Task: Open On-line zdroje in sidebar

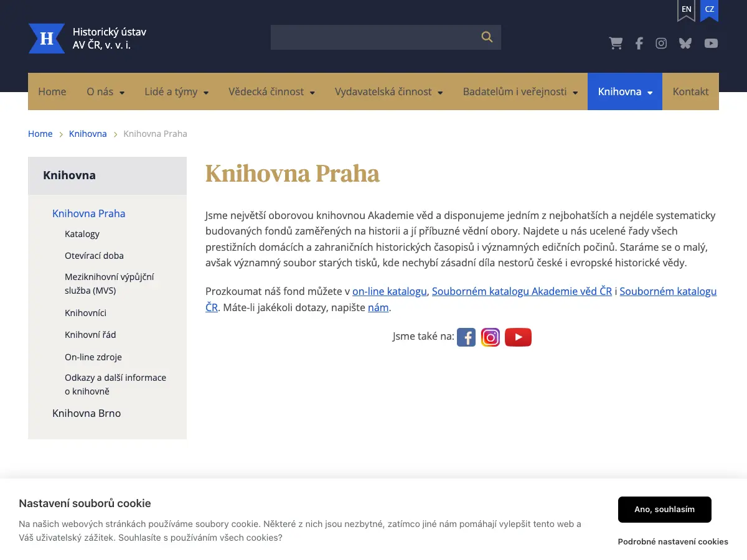Action: pos(93,357)
